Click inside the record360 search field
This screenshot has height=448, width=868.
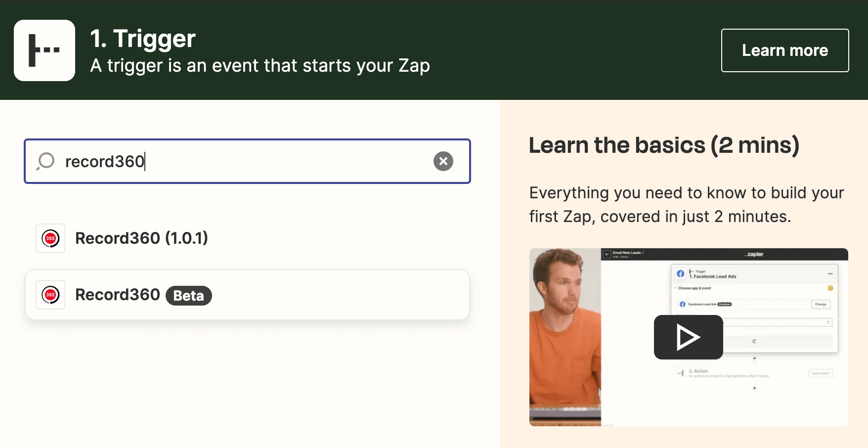click(x=247, y=161)
